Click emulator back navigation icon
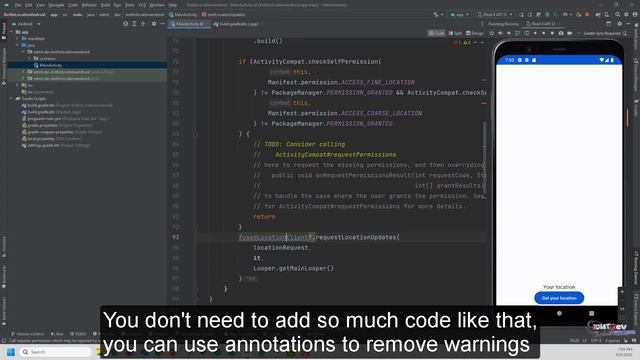 tap(535, 33)
